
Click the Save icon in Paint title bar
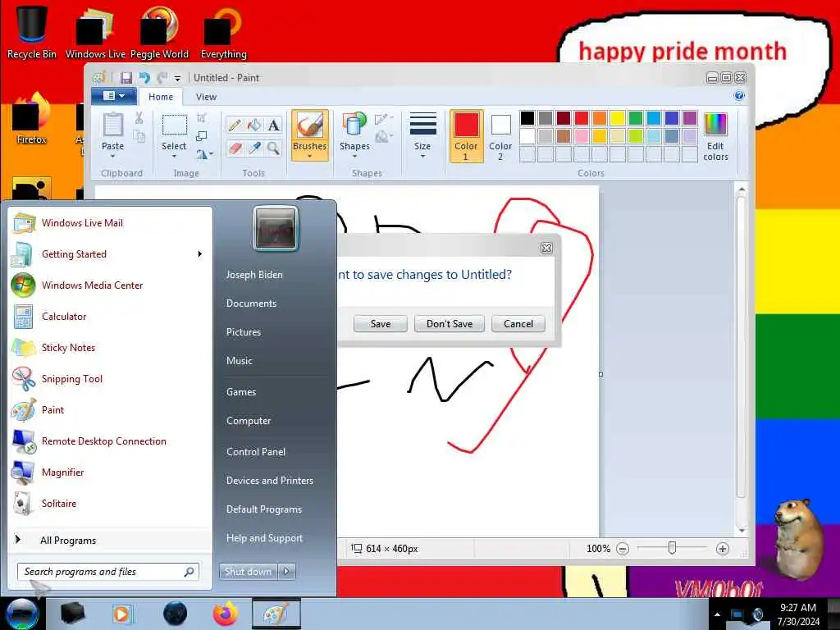pos(126,78)
